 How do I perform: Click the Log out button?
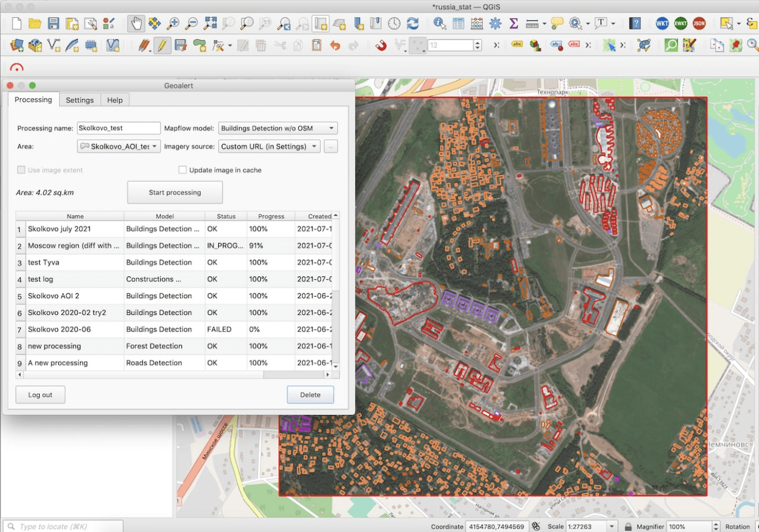40,394
